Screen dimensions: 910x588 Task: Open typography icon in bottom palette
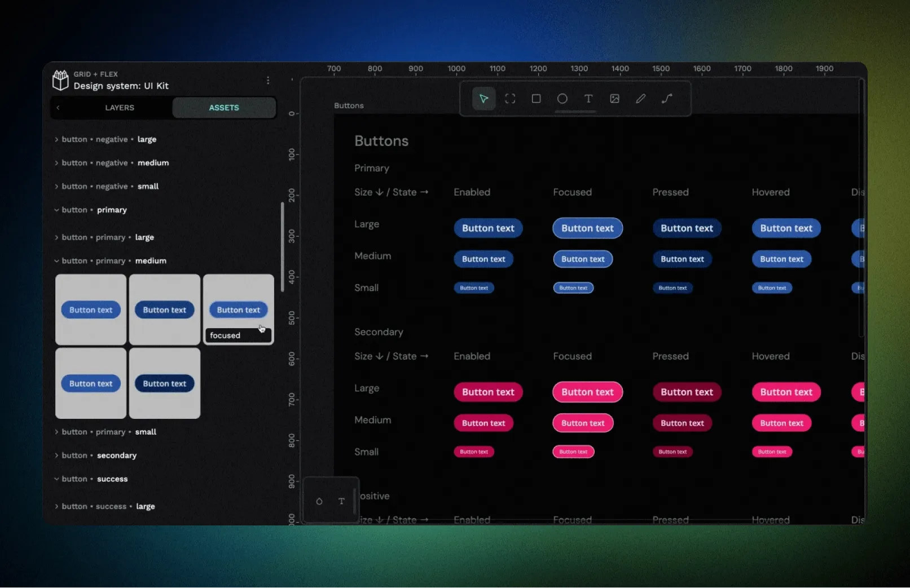pos(341,501)
